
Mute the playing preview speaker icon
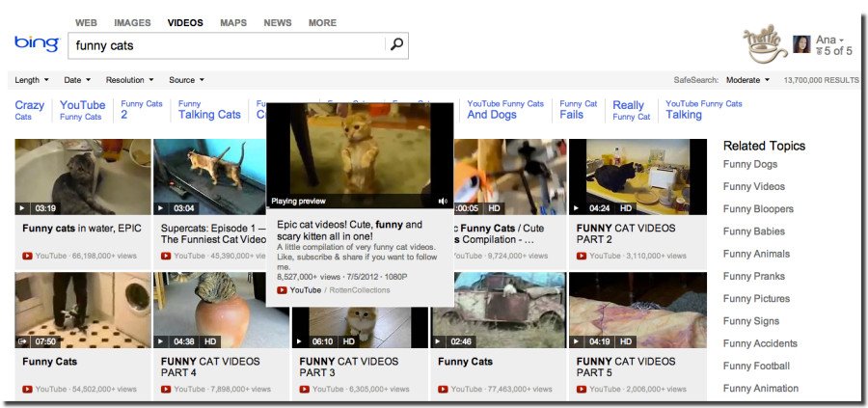[x=443, y=201]
